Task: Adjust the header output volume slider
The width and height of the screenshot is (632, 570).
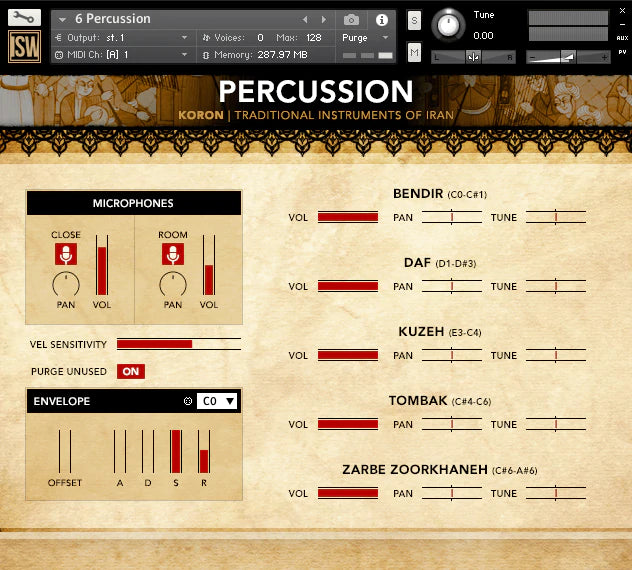Action: click(x=568, y=57)
